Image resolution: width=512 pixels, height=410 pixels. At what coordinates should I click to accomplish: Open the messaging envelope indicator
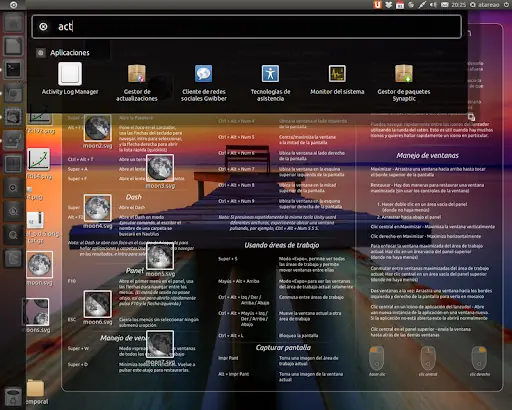445,5
